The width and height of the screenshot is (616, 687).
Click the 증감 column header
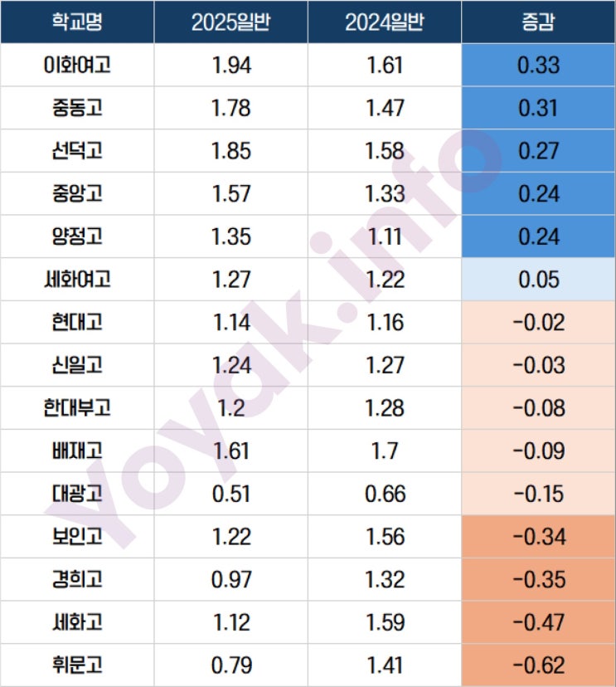538,22
